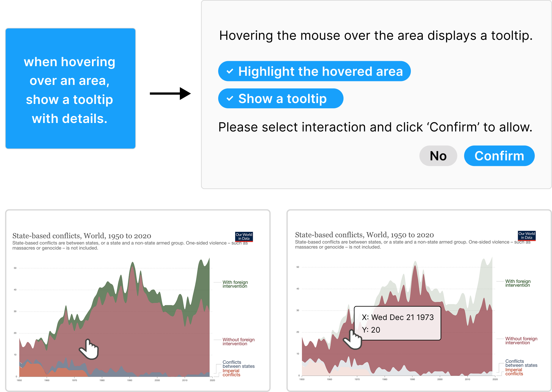Toggle the 'Highlight the hovered area' option

pos(314,71)
